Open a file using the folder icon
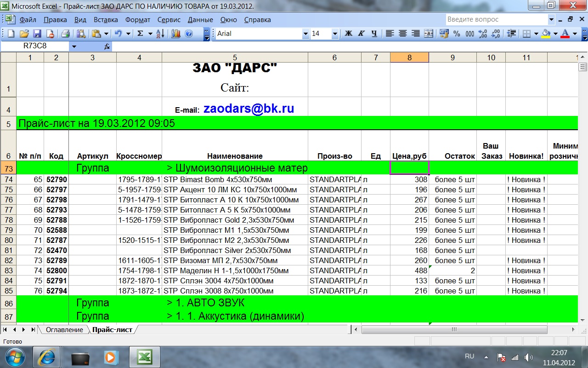Viewport: 588px width, 368px height. 24,34
